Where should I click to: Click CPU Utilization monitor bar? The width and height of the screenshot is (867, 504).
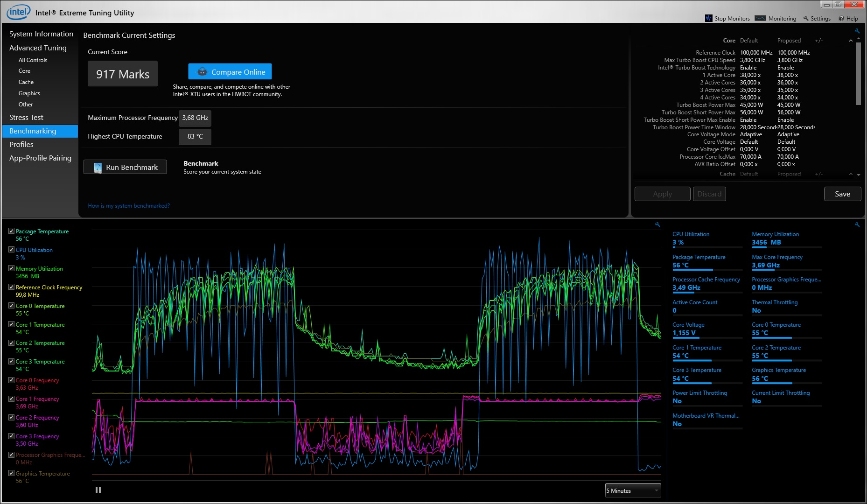(707, 247)
